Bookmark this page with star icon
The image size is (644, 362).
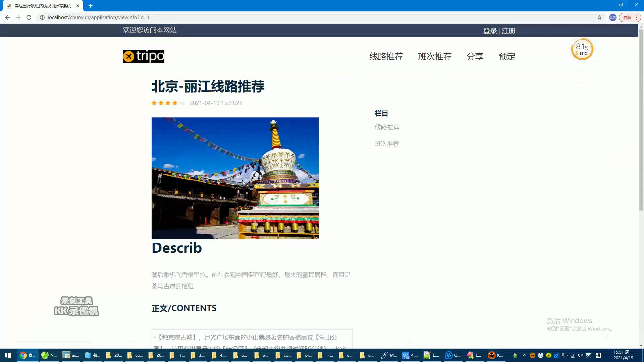[x=599, y=17]
